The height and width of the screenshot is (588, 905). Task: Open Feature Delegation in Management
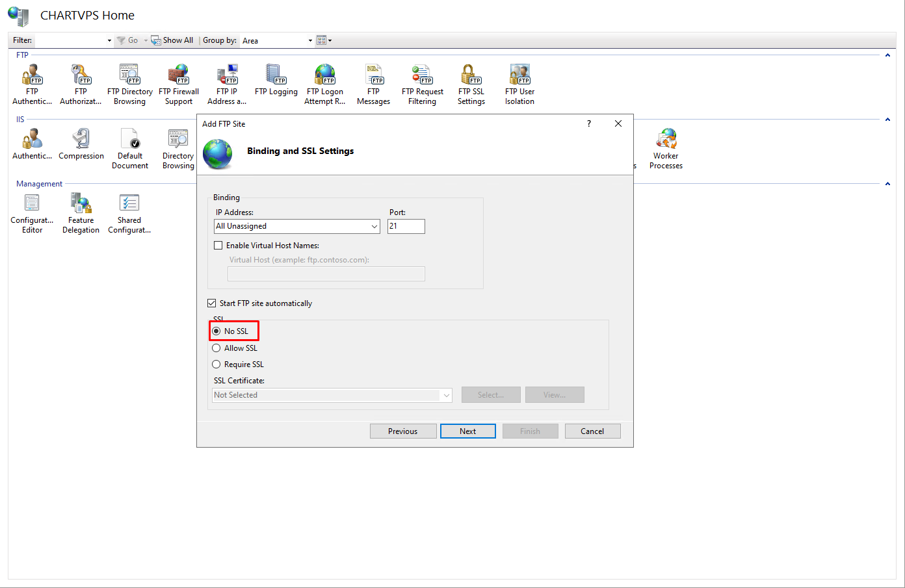click(x=81, y=213)
